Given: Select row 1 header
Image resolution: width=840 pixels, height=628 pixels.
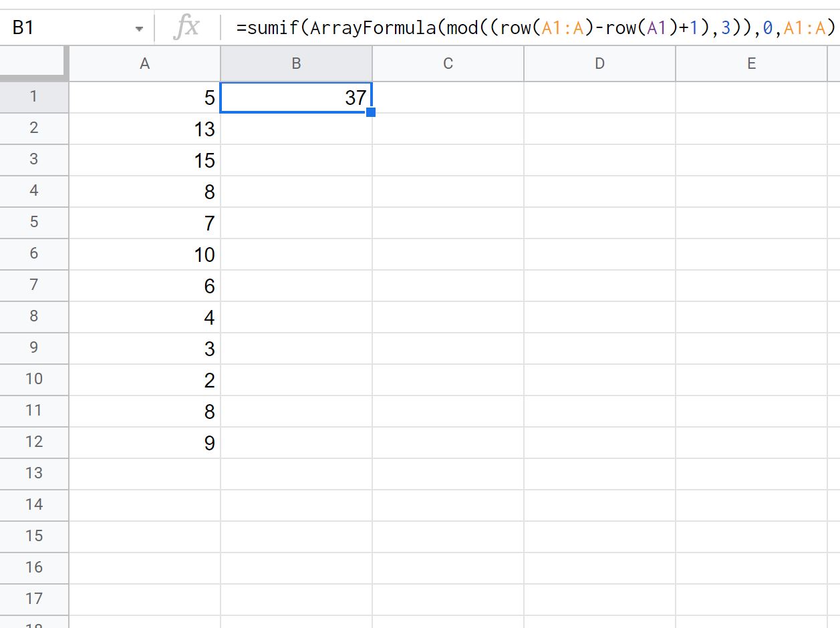Looking at the screenshot, I should click(x=34, y=98).
